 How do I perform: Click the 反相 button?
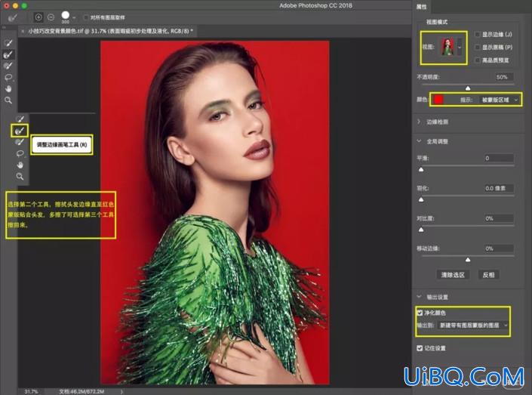[x=488, y=275]
